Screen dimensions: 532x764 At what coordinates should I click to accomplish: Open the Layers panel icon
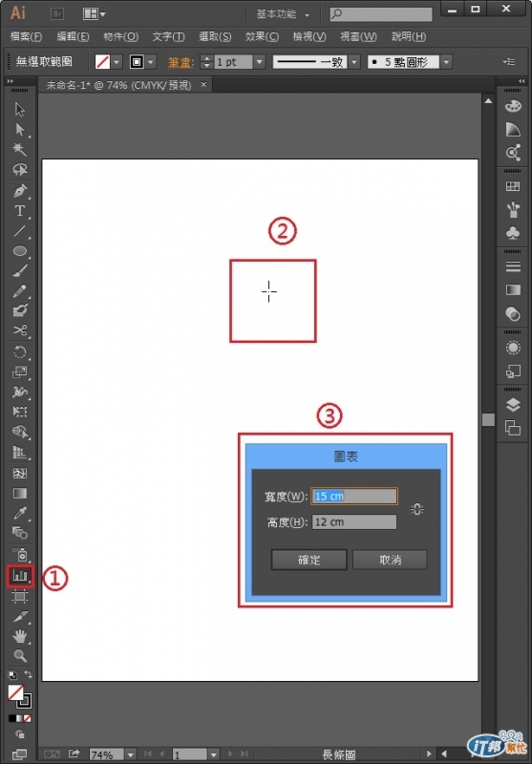pos(513,404)
